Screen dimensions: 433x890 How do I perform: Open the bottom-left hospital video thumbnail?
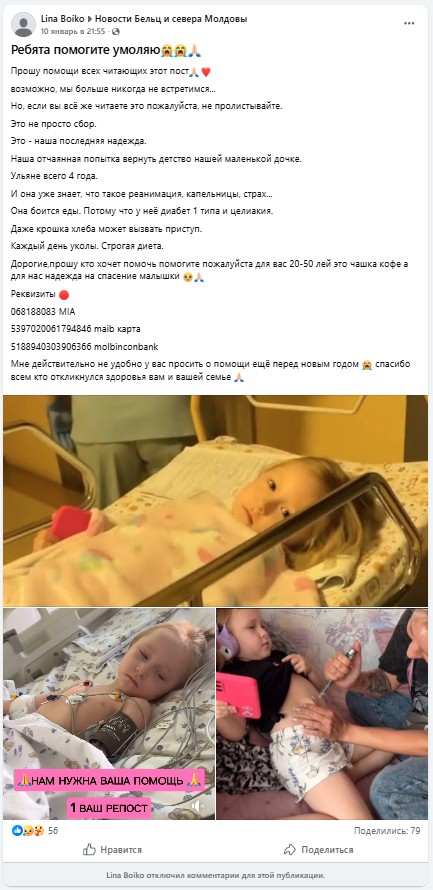[109, 714]
